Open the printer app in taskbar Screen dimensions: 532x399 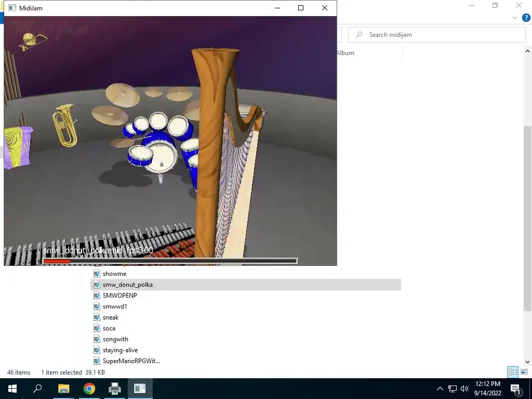pos(115,389)
